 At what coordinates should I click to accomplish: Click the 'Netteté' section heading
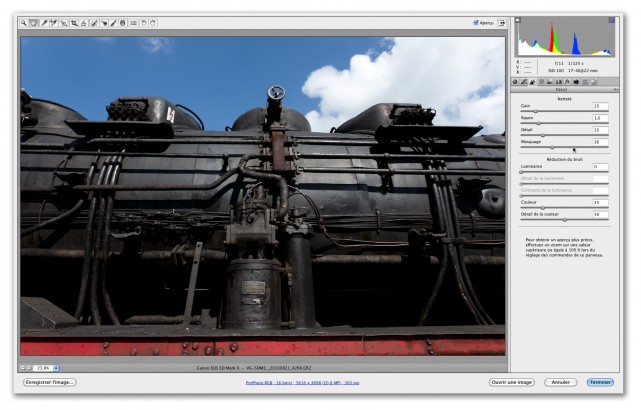tap(565, 99)
